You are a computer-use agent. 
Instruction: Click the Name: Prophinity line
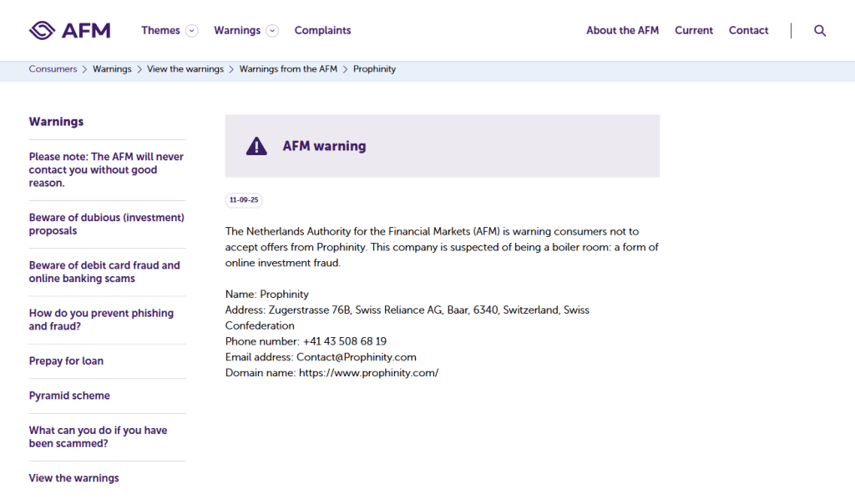pos(266,295)
